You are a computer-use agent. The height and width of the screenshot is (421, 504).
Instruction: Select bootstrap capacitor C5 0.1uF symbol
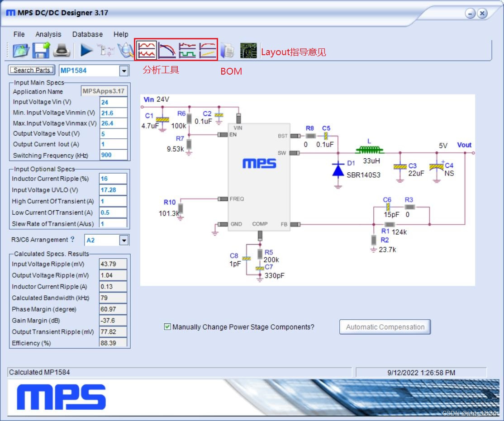point(326,136)
